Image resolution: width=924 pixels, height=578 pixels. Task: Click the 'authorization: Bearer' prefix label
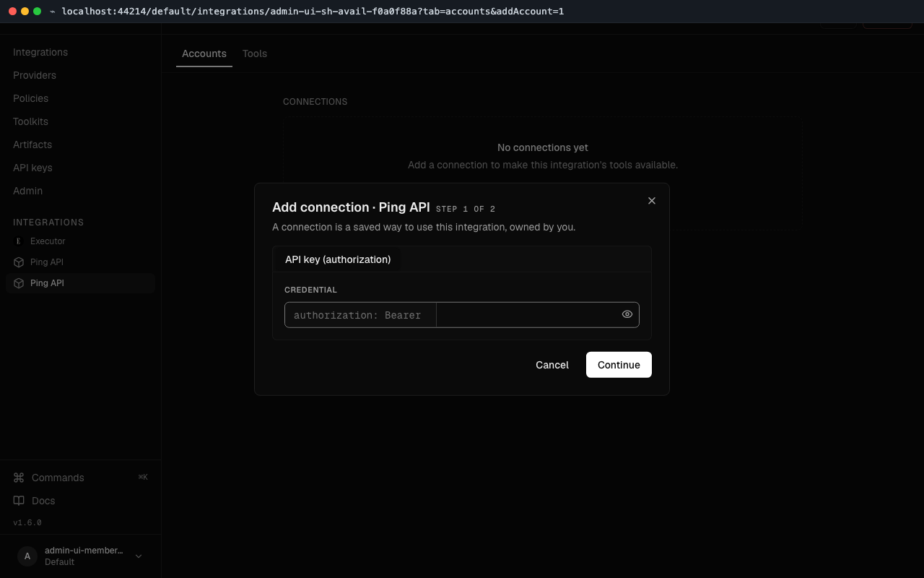357,315
